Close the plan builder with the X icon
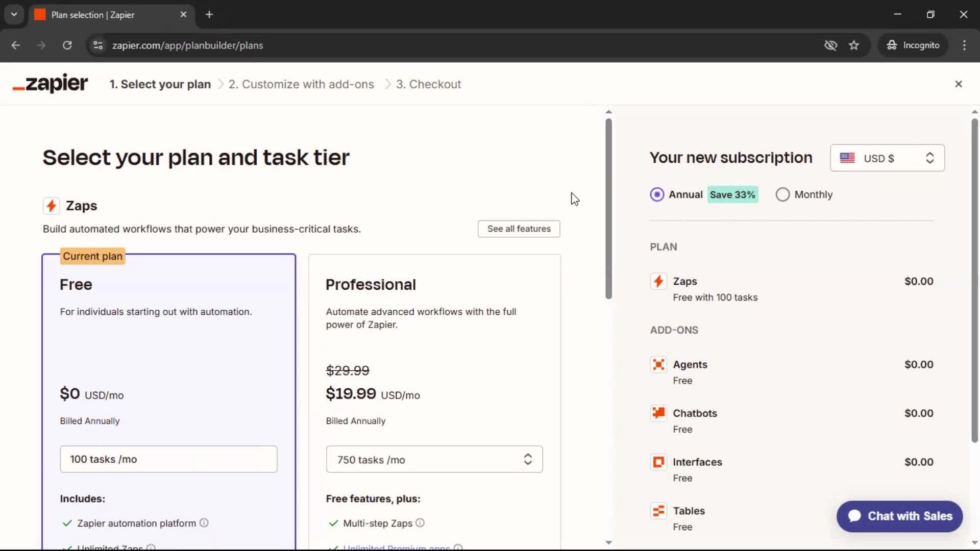 click(959, 84)
